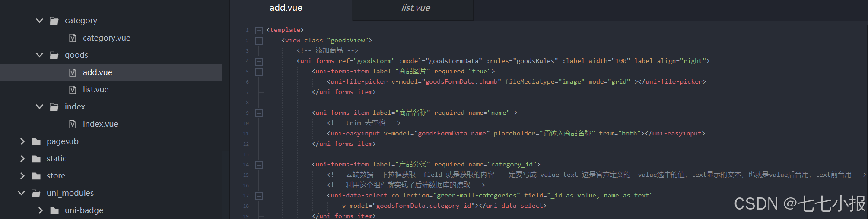Select the goods folder label
Viewport: 868px width, 219px height.
click(x=76, y=55)
